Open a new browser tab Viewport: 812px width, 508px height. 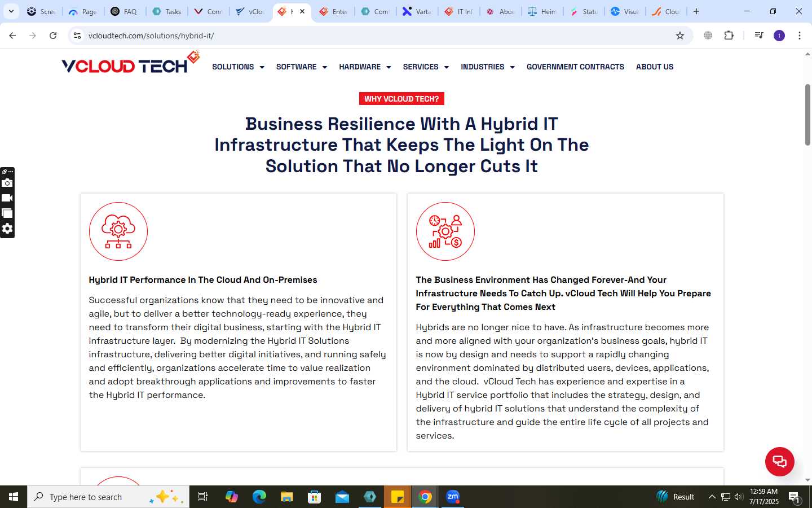pyautogui.click(x=696, y=11)
